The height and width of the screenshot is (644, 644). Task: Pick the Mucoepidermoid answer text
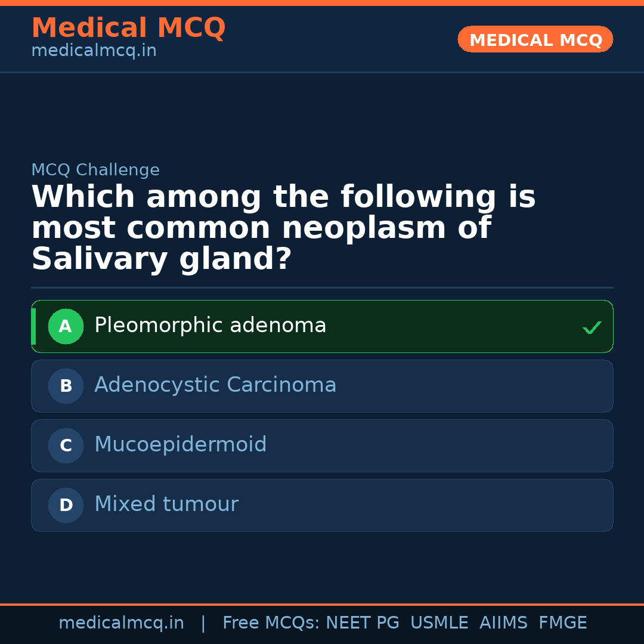point(180,445)
